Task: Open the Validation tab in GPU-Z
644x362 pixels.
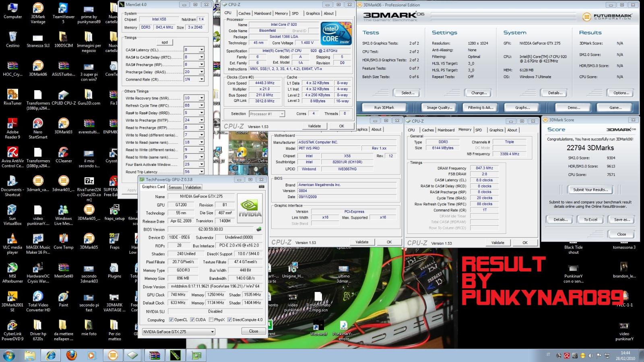Action: coord(193,187)
